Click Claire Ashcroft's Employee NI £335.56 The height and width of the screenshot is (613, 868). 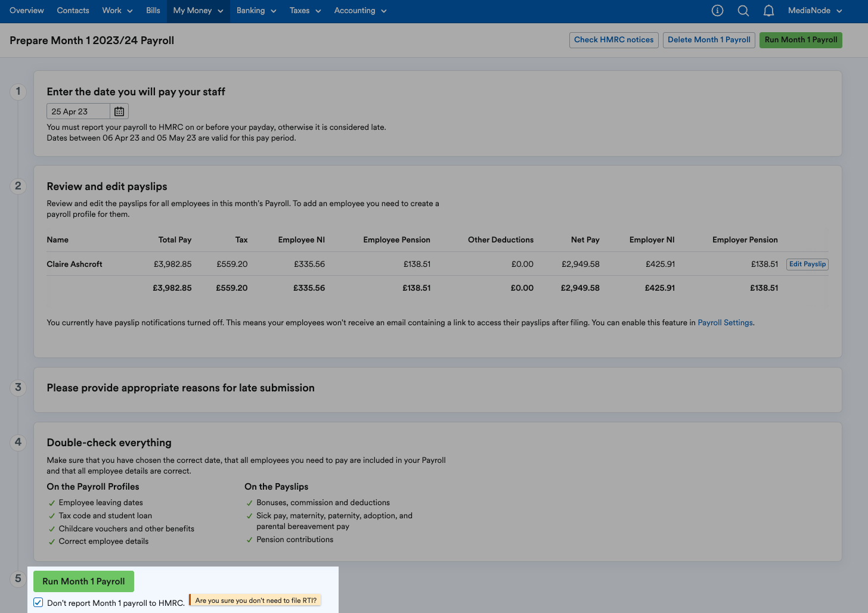(309, 264)
